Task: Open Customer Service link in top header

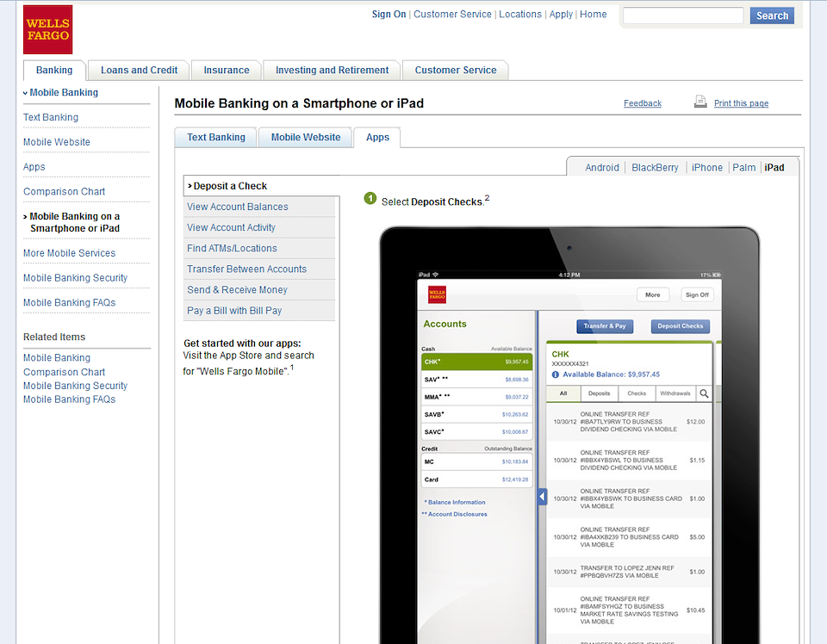Action: click(452, 15)
